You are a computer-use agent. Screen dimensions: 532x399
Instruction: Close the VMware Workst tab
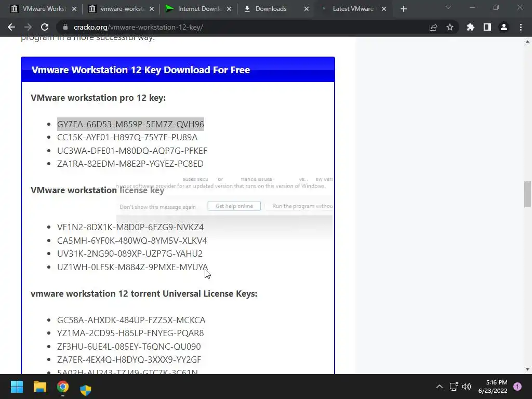74,9
